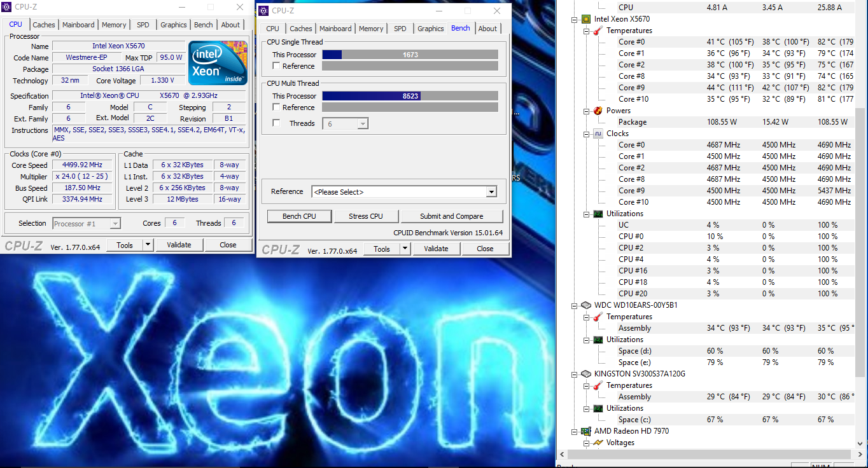Viewport: 868px width, 468px height.
Task: Enable Reference checkbox under CPU Multi Thread
Action: (276, 107)
